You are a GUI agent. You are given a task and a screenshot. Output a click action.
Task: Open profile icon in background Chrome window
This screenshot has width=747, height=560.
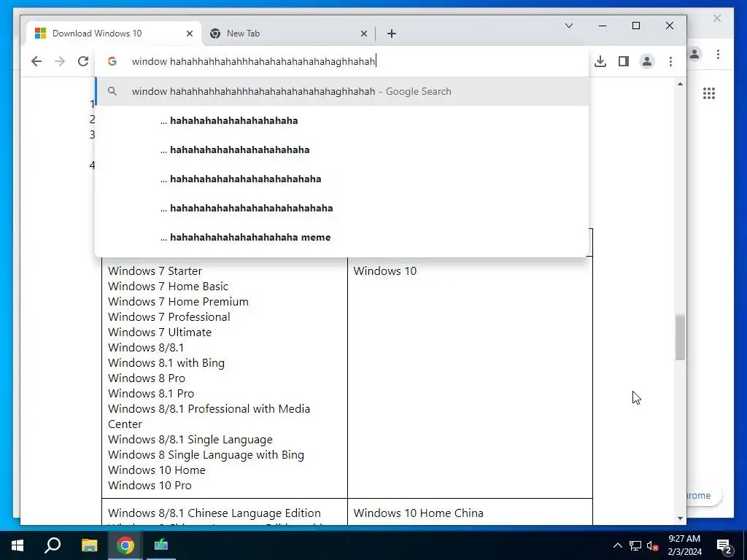(694, 54)
